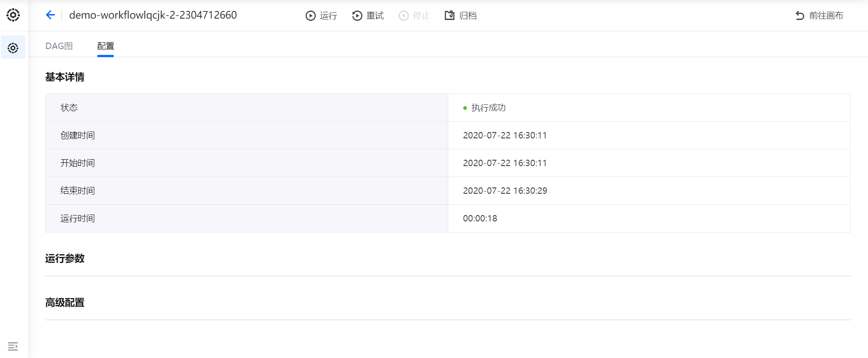Run the workflow with the 运行 button
This screenshot has width=868, height=358.
(x=321, y=15)
